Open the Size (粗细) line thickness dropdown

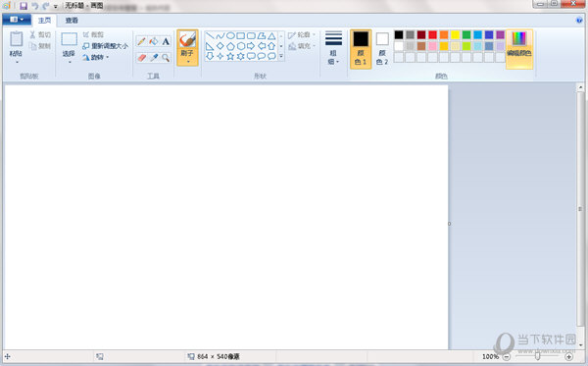point(333,48)
